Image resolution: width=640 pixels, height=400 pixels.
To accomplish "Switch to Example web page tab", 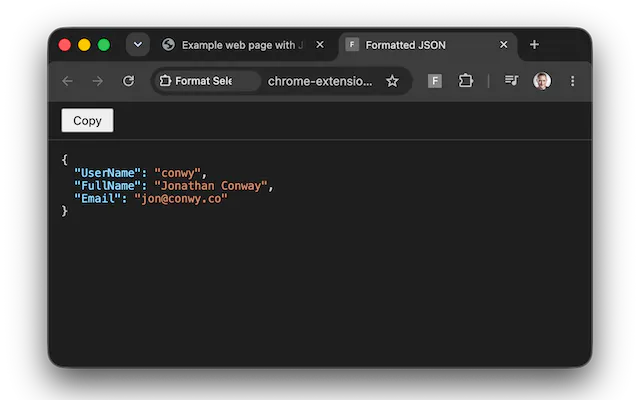I will pyautogui.click(x=244, y=45).
